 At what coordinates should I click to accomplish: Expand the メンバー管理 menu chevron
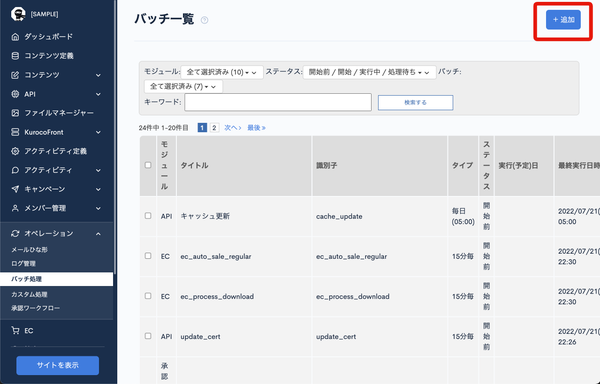(x=98, y=208)
